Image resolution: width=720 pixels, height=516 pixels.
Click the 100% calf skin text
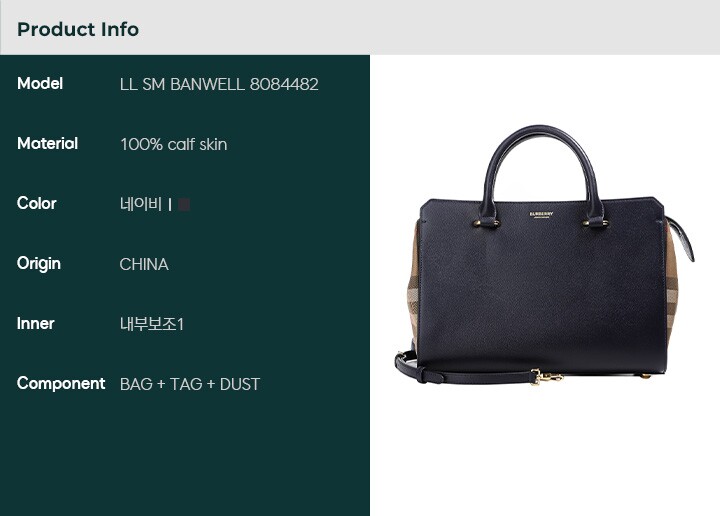[174, 144]
